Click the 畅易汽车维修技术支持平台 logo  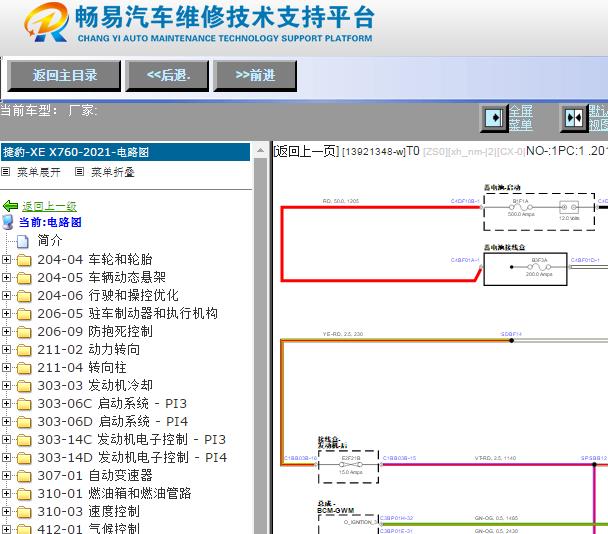(199, 22)
